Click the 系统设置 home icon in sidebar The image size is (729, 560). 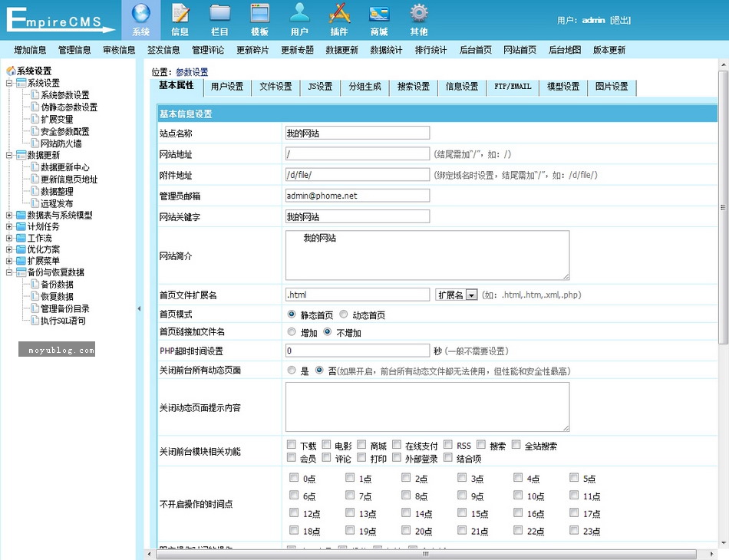point(12,71)
